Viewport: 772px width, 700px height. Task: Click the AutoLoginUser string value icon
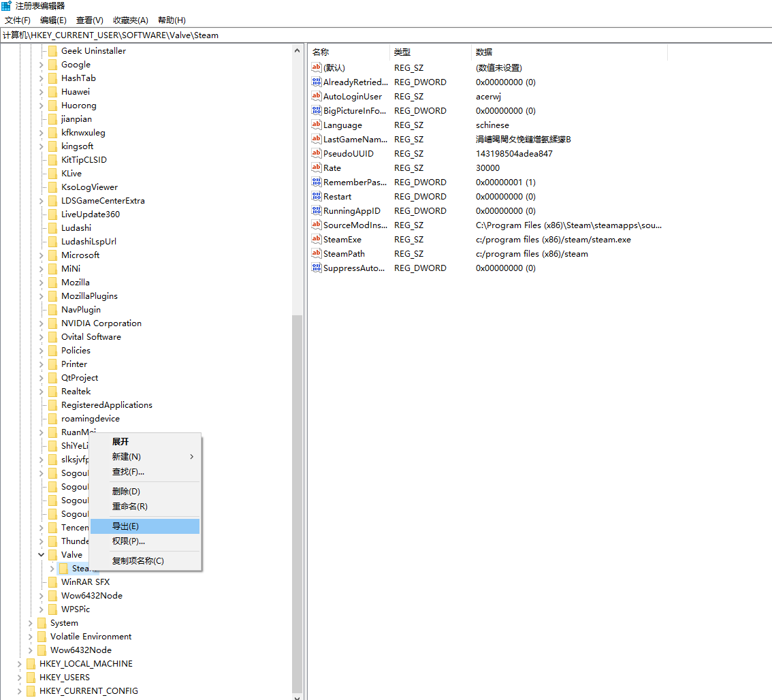[316, 96]
